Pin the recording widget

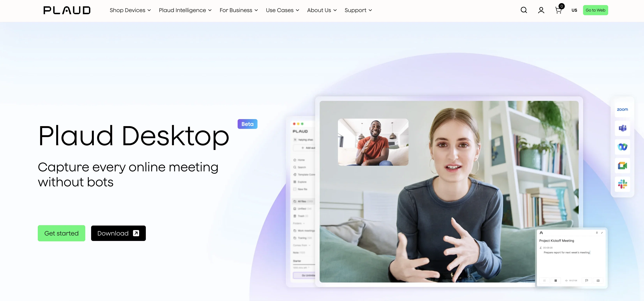pos(597,233)
